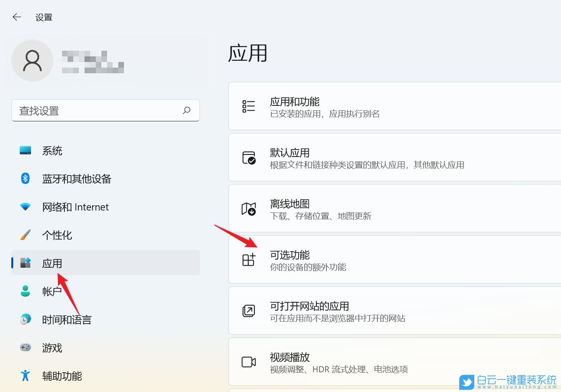Click the back arrow in Settings
This screenshot has width=561, height=392.
click(16, 17)
